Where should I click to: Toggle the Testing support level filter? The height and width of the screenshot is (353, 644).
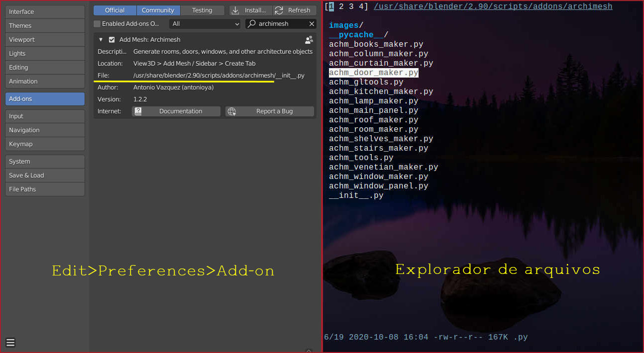(x=202, y=10)
